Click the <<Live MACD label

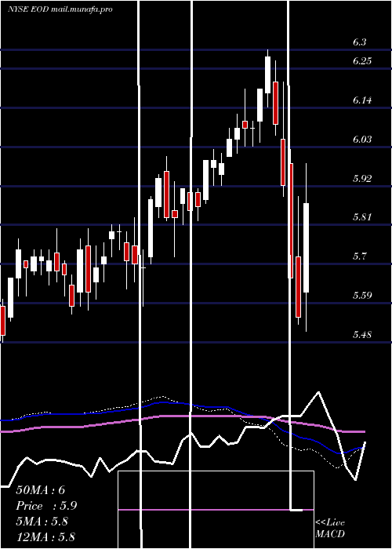coord(330,528)
